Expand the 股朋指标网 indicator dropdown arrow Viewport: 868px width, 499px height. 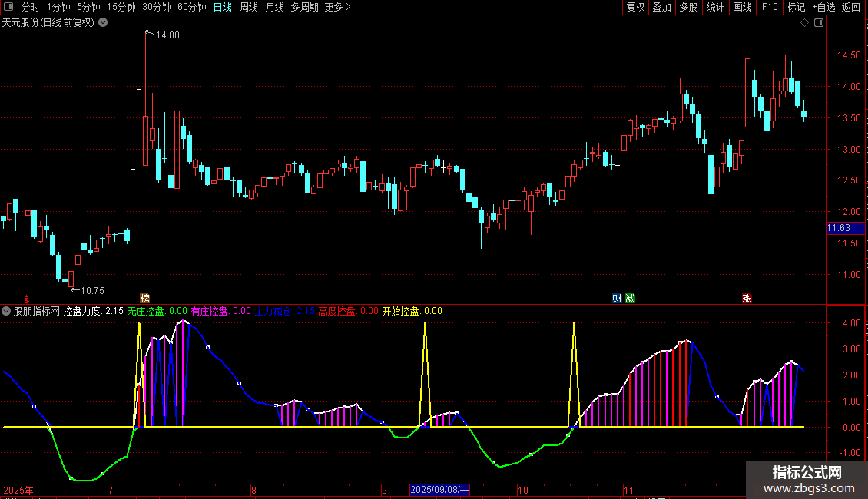coord(6,311)
